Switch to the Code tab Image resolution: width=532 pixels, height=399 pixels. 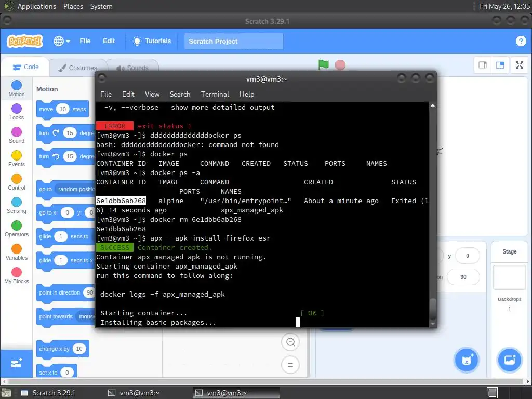coord(25,67)
